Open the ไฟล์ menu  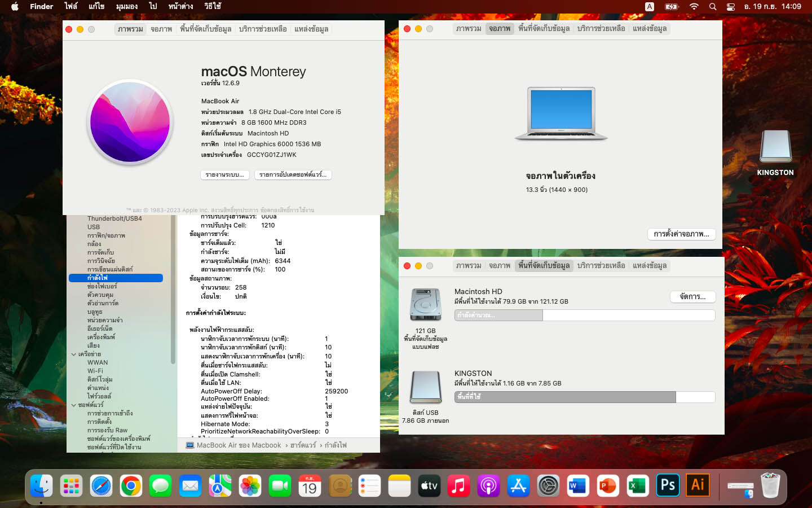pos(70,7)
